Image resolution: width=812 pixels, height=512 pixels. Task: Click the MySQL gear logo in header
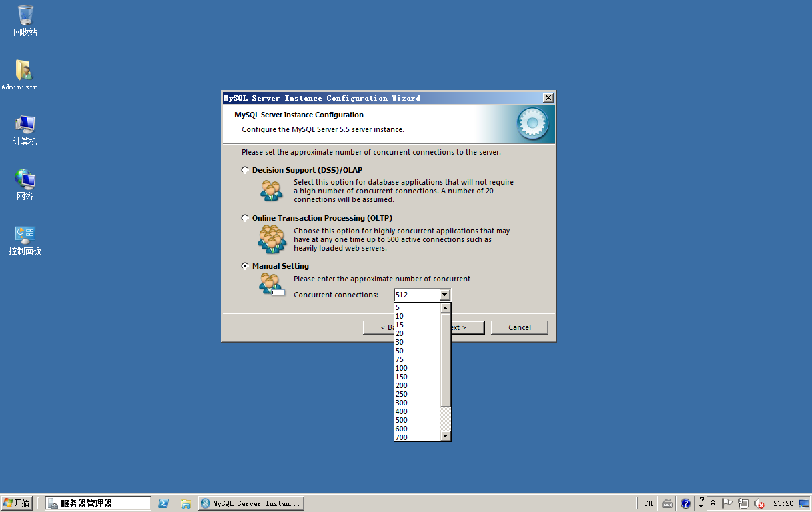(532, 123)
